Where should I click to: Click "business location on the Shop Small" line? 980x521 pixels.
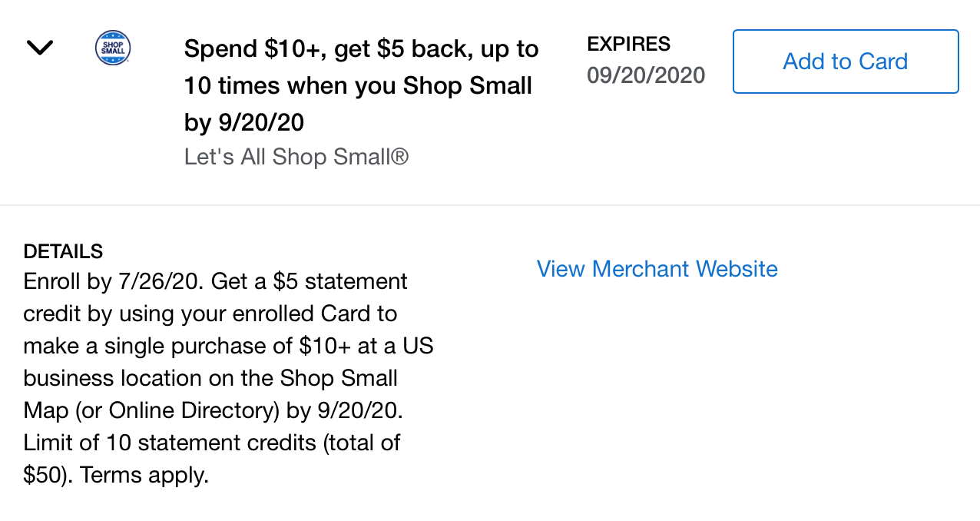[x=210, y=378]
